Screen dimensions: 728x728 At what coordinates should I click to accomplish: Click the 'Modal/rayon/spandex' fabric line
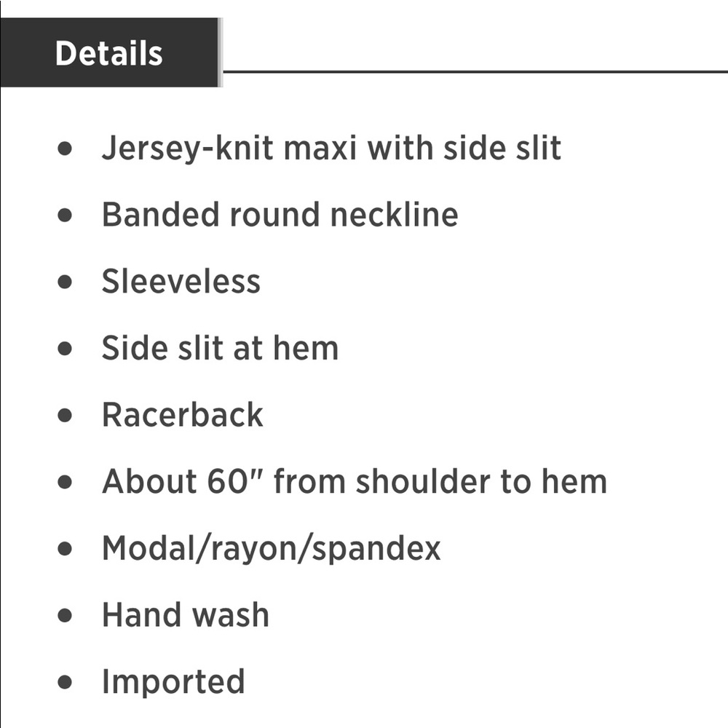[271, 549]
